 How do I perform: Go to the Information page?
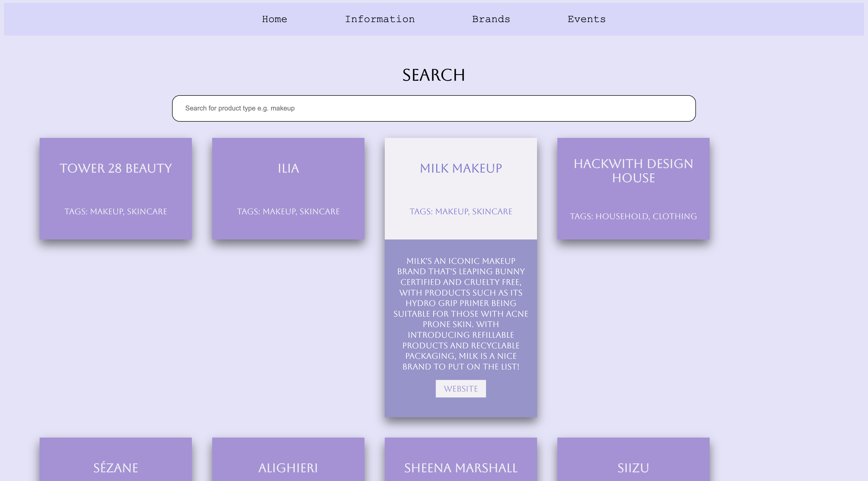pyautogui.click(x=379, y=19)
